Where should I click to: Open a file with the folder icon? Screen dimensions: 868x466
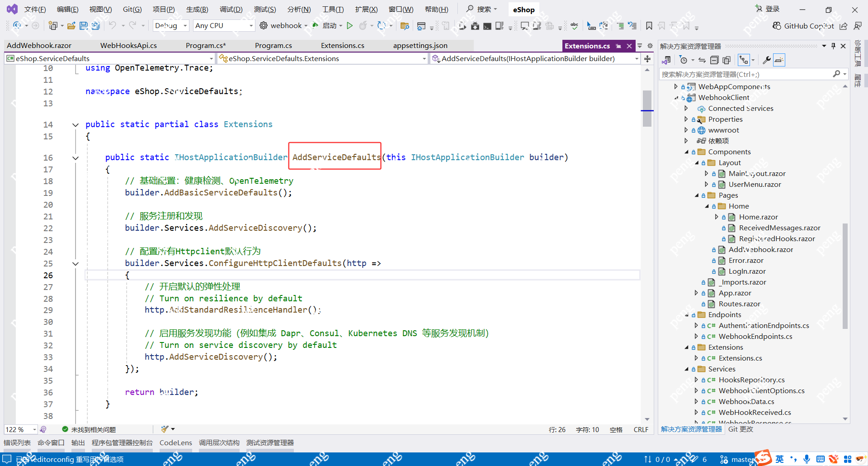point(71,26)
